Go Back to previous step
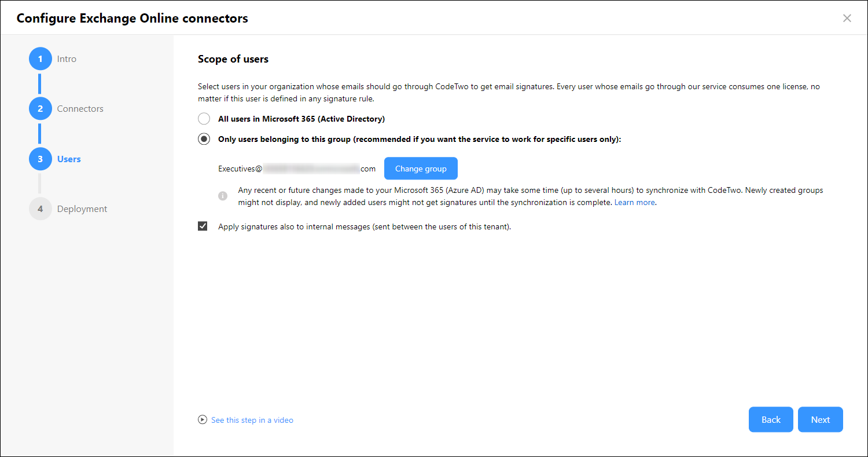Image resolution: width=868 pixels, height=457 pixels. (771, 420)
